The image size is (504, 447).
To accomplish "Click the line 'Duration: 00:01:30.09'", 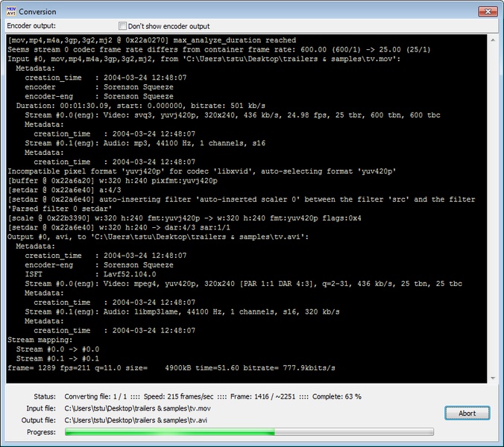I will pos(141,106).
